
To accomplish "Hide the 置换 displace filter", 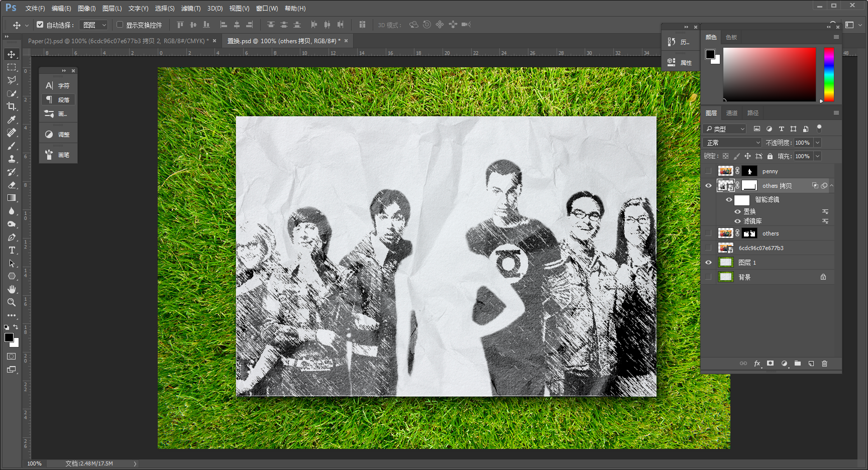I will click(x=737, y=211).
